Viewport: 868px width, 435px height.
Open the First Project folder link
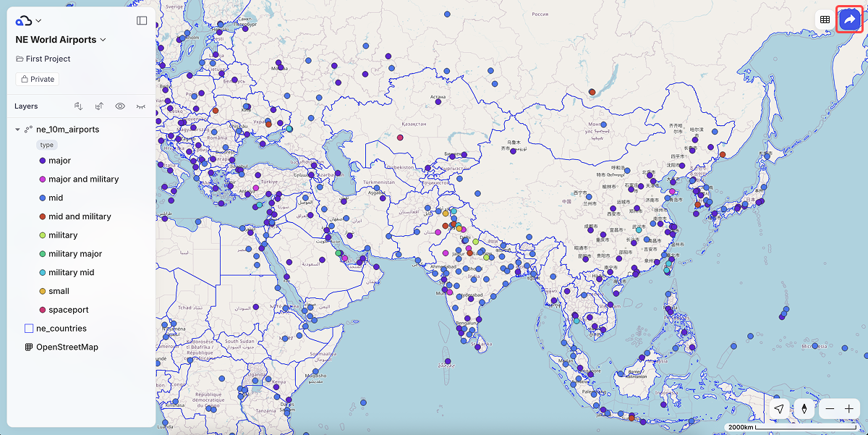click(x=43, y=59)
